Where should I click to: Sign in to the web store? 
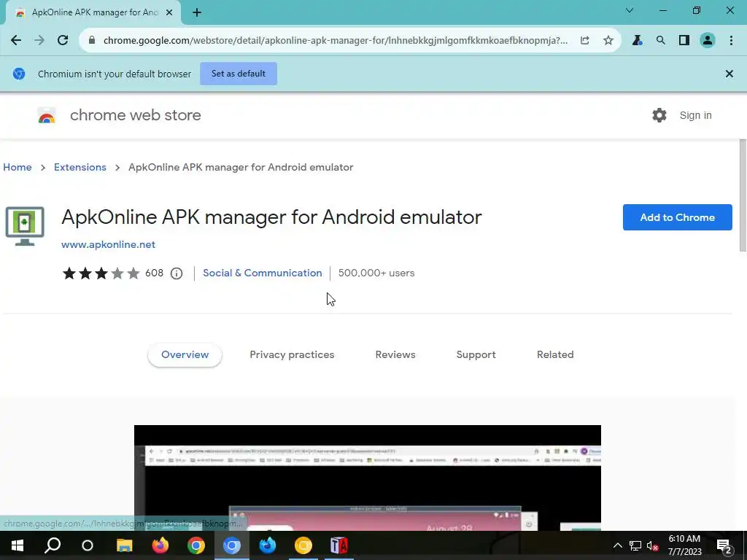pos(695,115)
